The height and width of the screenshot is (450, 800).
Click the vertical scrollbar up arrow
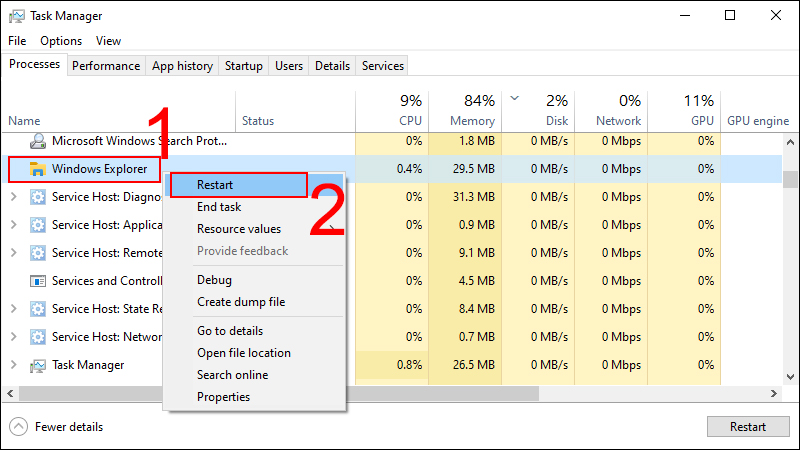(x=790, y=142)
